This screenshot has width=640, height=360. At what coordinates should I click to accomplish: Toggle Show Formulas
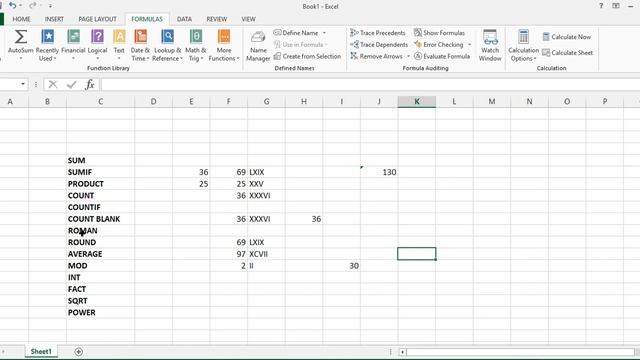pos(440,33)
